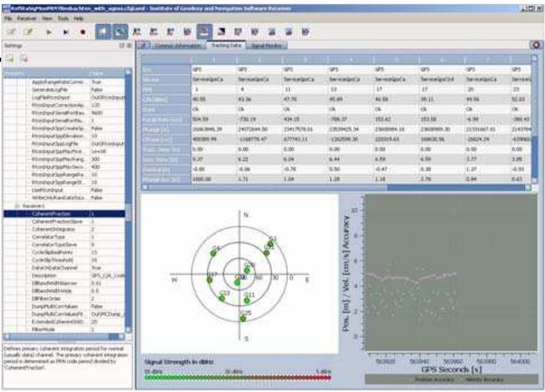The height and width of the screenshot is (392, 545).
Task: Click the 'GPS Seconds [s]' axis label
Action: 451,370
